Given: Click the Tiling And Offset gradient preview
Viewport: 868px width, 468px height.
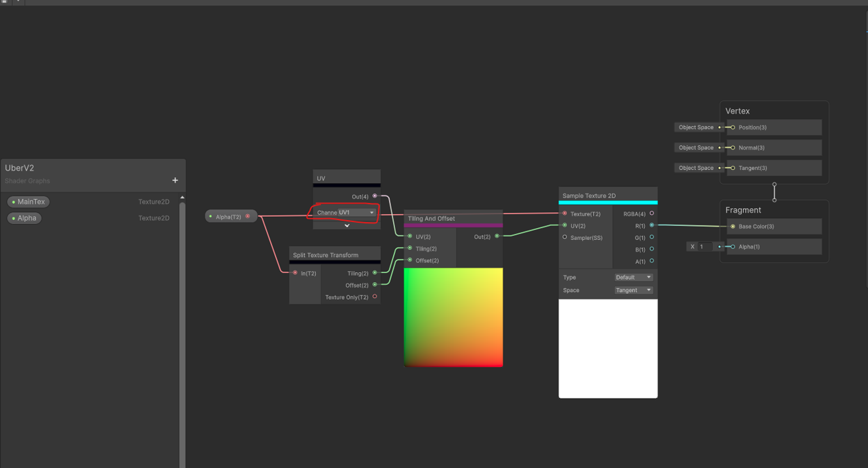Looking at the screenshot, I should 453,317.
